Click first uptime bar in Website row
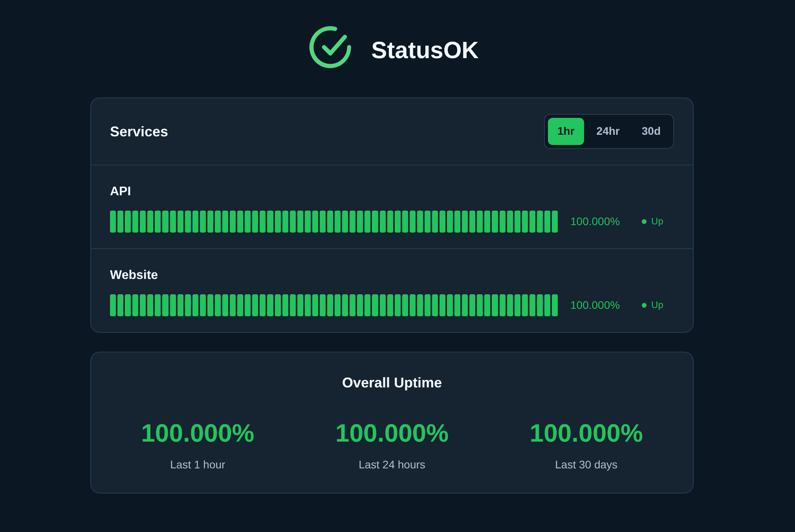795x532 pixels. pos(113,305)
